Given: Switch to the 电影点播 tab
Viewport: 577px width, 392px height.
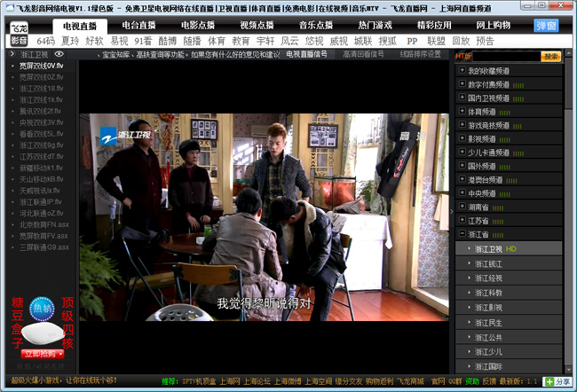Looking at the screenshot, I should point(198,26).
